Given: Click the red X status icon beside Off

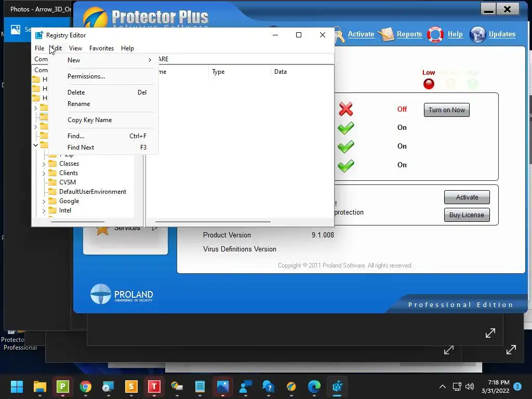Looking at the screenshot, I should pos(345,109).
